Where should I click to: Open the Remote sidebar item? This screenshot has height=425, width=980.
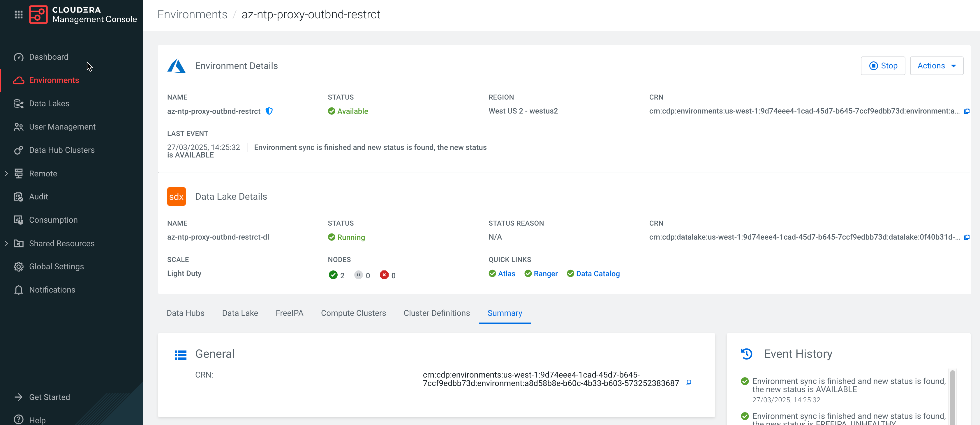coord(43,173)
